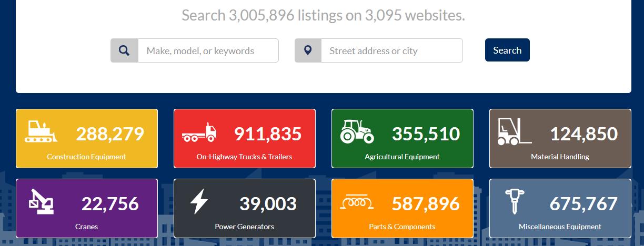644x246 pixels.
Task: Click the truck icon on On-Highway Trucks
Action: 199,132
